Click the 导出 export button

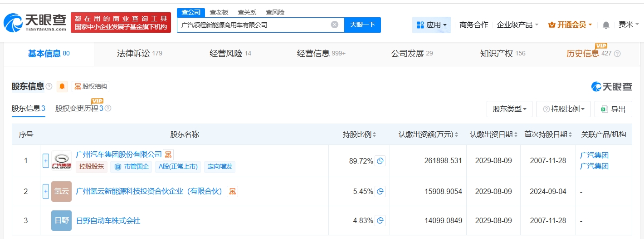click(x=613, y=109)
